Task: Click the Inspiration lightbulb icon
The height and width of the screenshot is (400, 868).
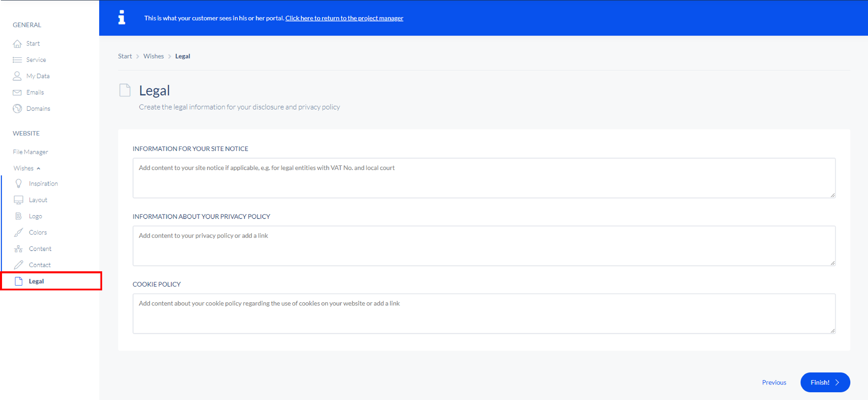Action: [19, 183]
